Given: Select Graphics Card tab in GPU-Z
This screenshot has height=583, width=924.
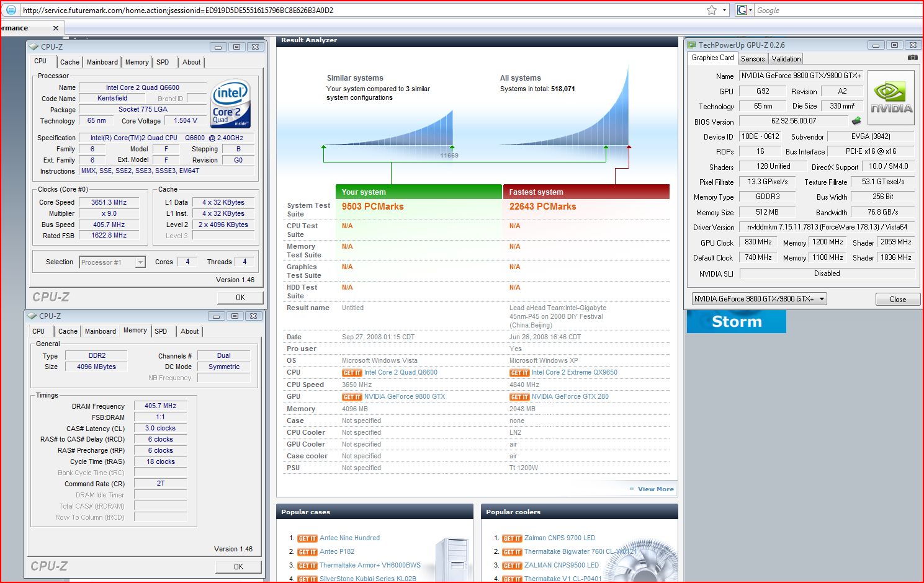Looking at the screenshot, I should [712, 58].
